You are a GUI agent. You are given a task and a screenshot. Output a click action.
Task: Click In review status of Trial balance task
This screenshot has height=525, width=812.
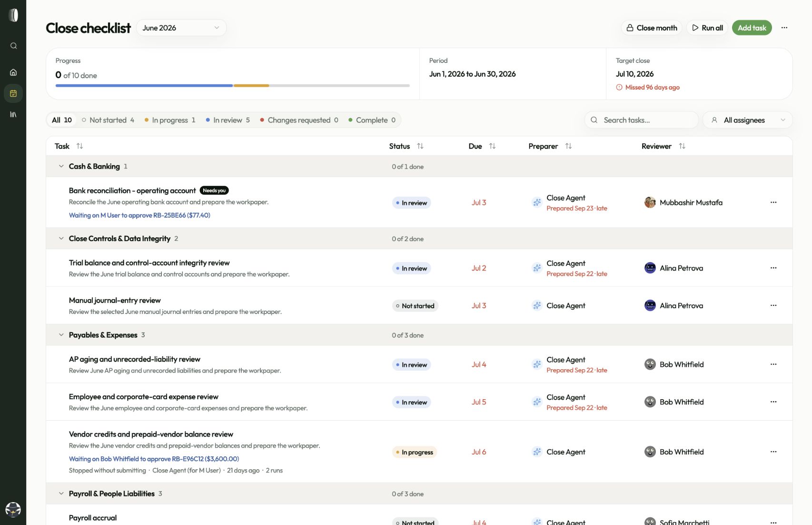point(411,268)
